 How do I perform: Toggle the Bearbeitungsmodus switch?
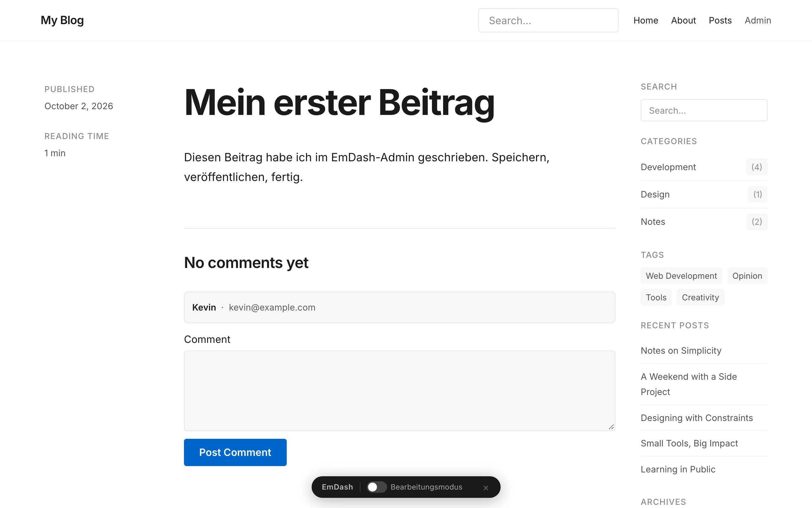376,487
